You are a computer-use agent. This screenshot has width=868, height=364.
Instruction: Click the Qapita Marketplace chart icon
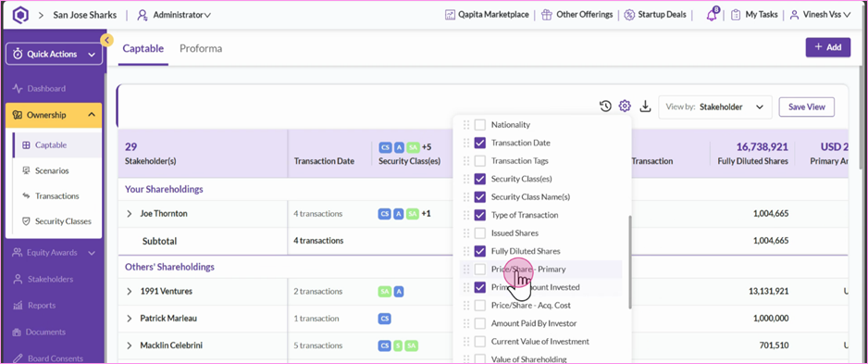coord(450,15)
